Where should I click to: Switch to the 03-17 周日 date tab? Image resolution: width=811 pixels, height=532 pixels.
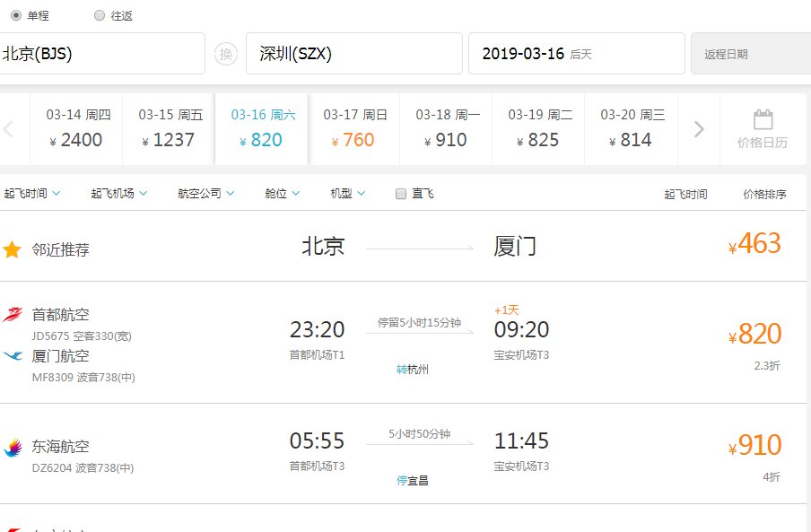point(353,127)
